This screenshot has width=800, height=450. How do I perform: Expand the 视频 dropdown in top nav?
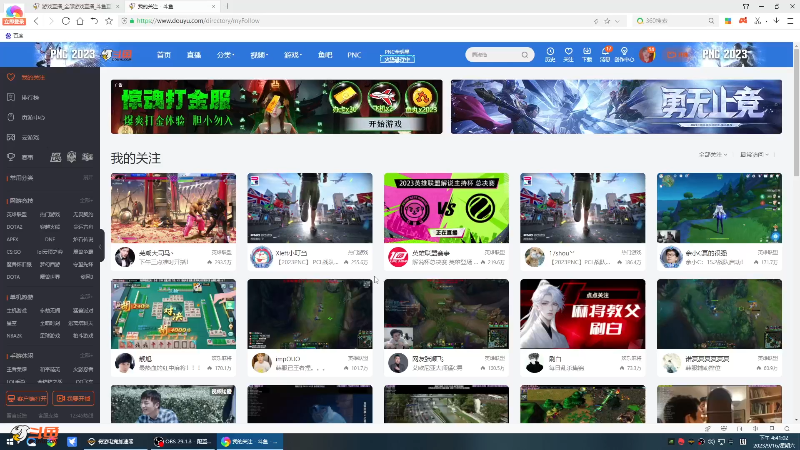[x=259, y=55]
